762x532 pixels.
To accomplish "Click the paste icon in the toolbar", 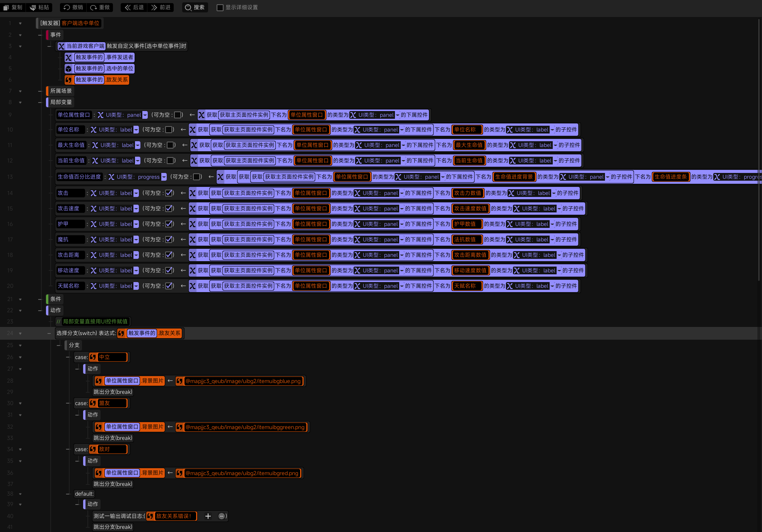I will coord(33,7).
